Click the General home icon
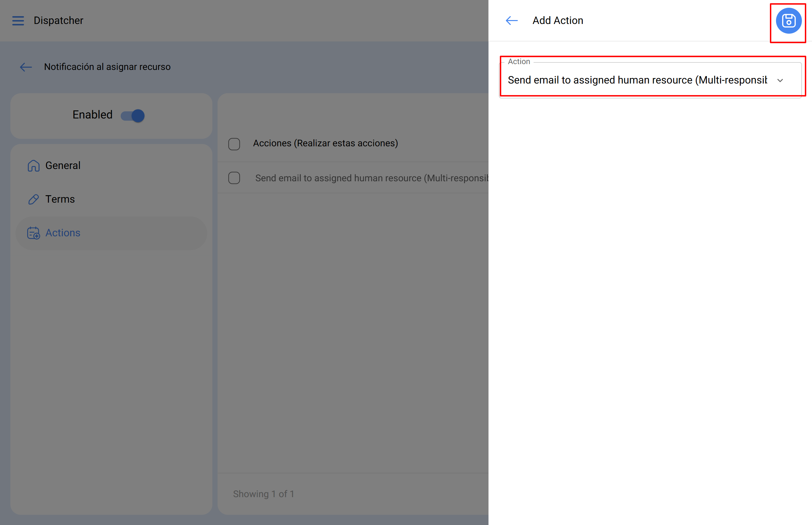The image size is (812, 525). click(x=33, y=166)
